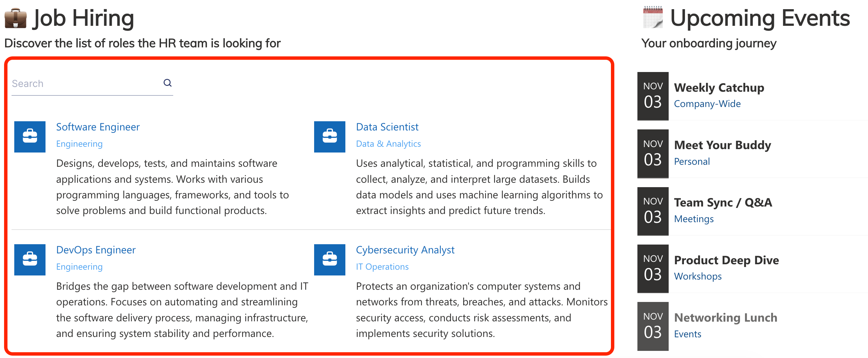Open the Data Scientist job posting

coord(387,127)
